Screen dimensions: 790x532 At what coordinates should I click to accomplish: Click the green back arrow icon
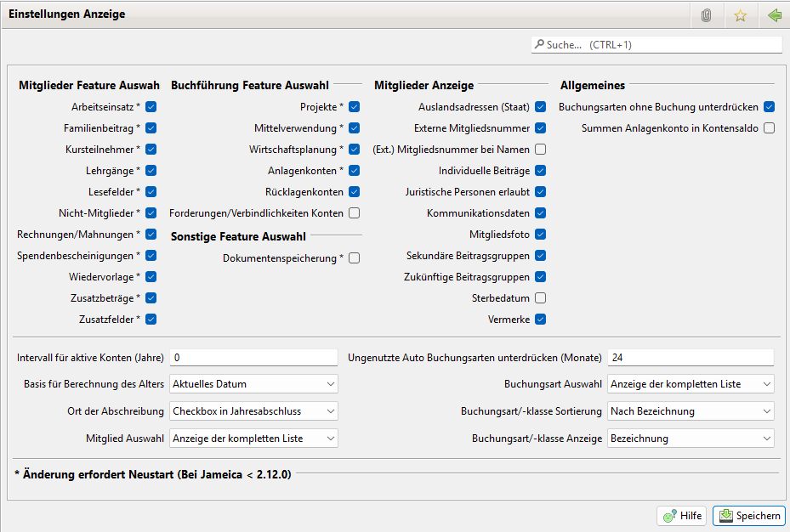(x=774, y=15)
